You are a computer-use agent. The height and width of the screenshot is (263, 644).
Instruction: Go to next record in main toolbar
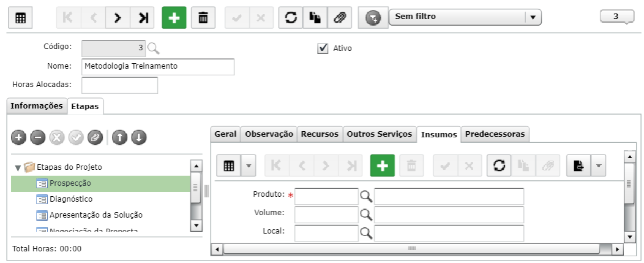[x=118, y=18]
